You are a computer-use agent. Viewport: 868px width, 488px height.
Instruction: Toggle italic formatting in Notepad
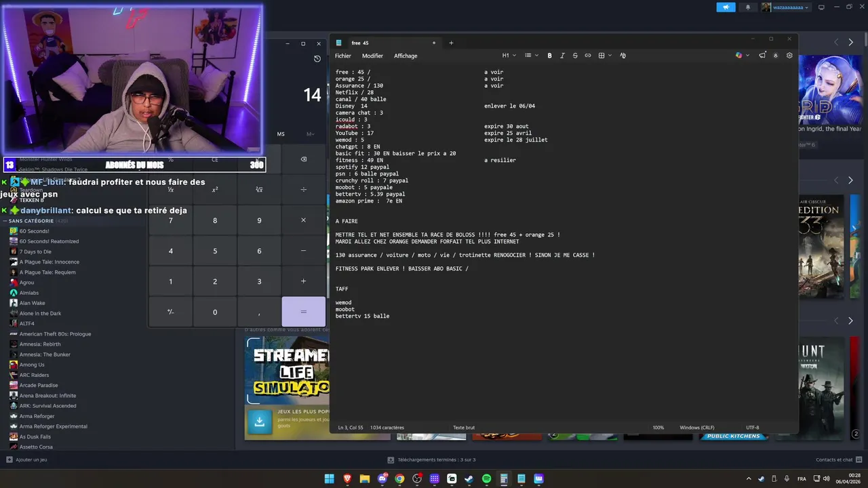[x=562, y=56]
